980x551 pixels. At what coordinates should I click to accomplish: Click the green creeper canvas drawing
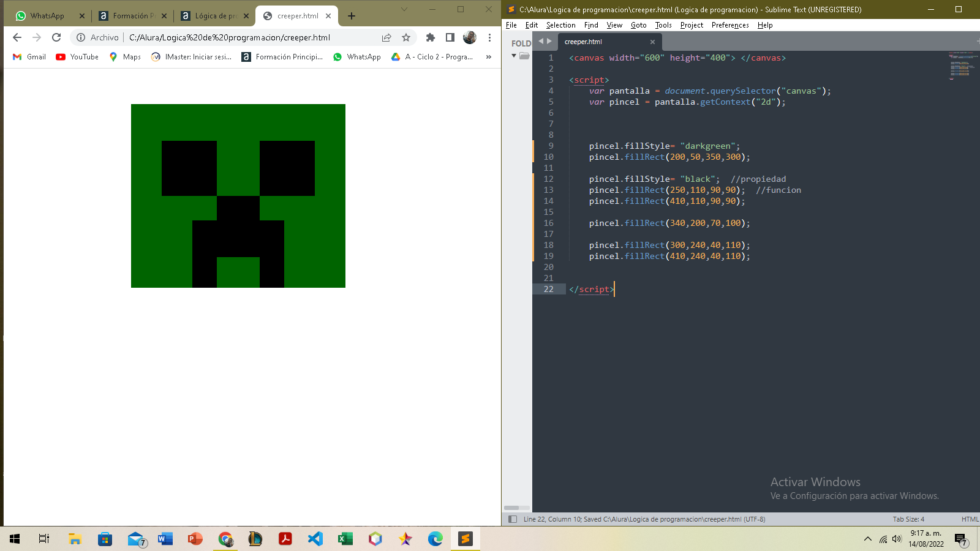[238, 196]
